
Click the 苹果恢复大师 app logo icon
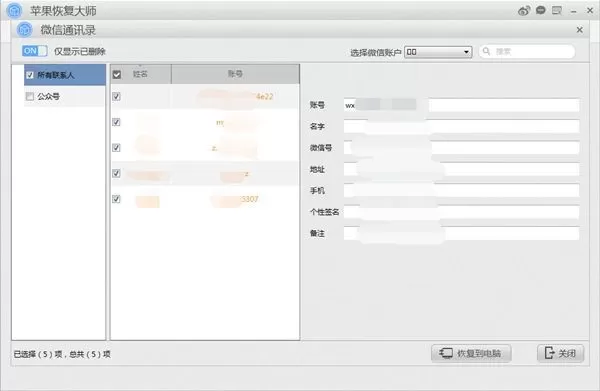(15, 11)
